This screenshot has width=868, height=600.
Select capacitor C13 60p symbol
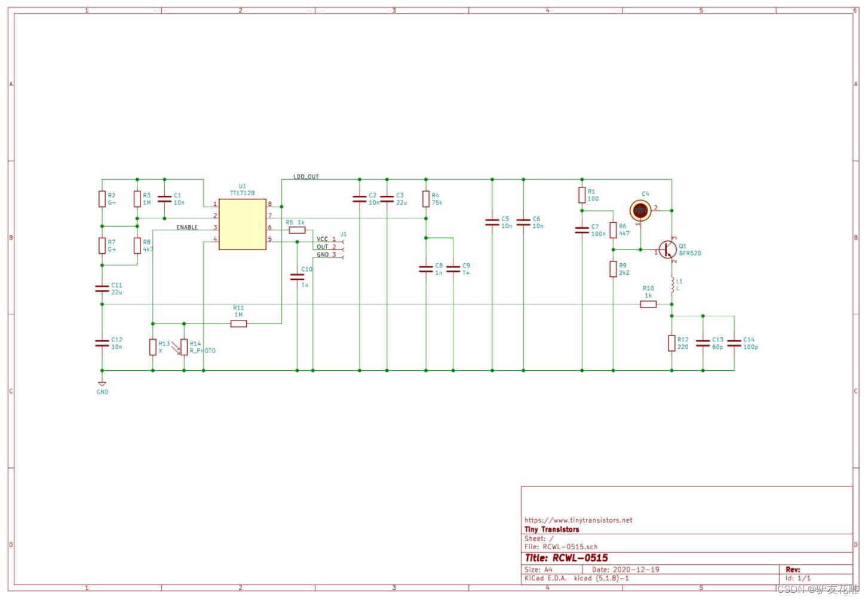click(x=703, y=343)
